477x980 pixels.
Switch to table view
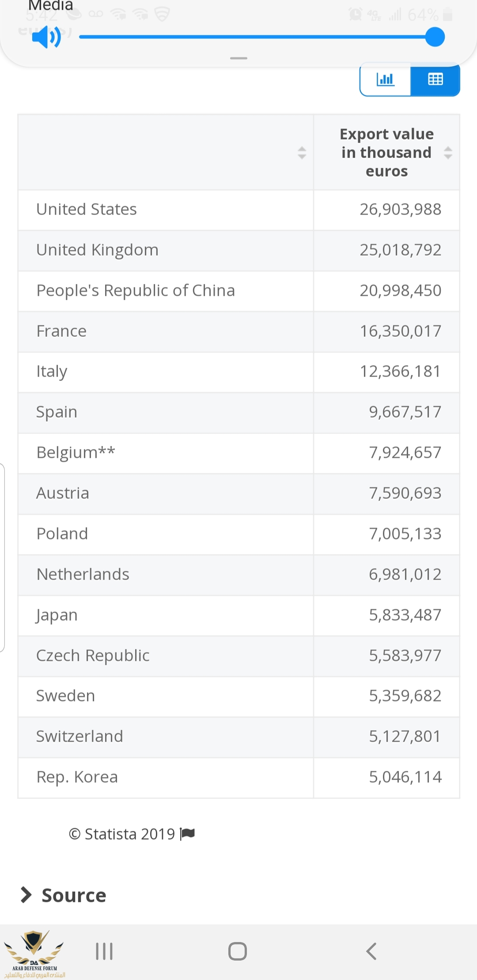pos(435,79)
